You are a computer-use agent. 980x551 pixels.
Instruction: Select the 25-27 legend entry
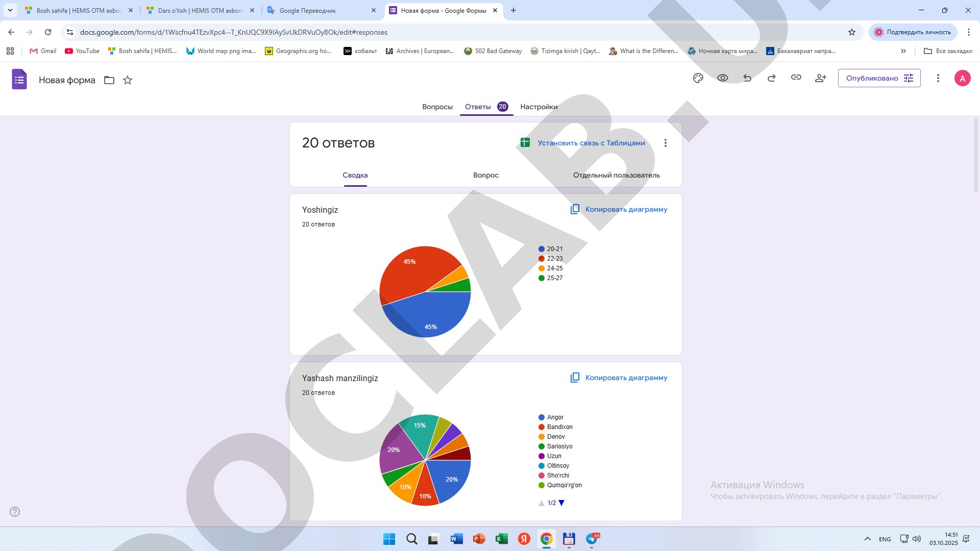click(551, 278)
